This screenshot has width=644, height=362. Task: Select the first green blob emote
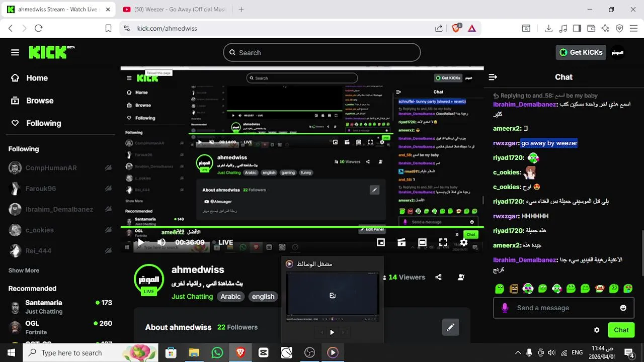(x=500, y=289)
